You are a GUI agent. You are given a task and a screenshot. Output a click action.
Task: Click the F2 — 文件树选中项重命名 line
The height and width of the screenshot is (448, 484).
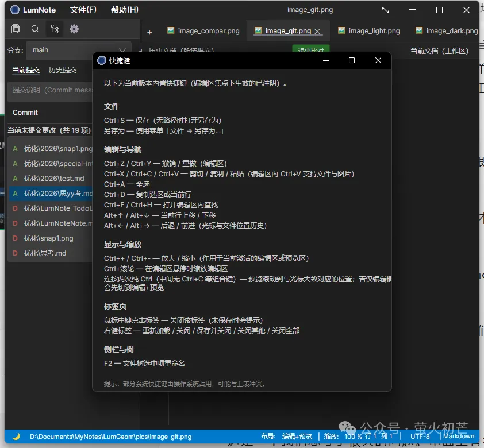click(x=144, y=364)
